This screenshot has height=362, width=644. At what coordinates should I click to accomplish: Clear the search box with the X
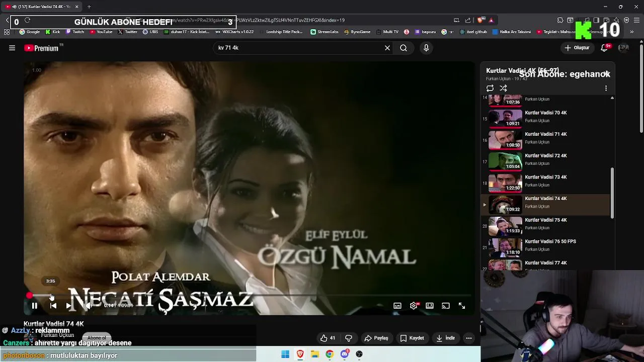click(x=387, y=48)
